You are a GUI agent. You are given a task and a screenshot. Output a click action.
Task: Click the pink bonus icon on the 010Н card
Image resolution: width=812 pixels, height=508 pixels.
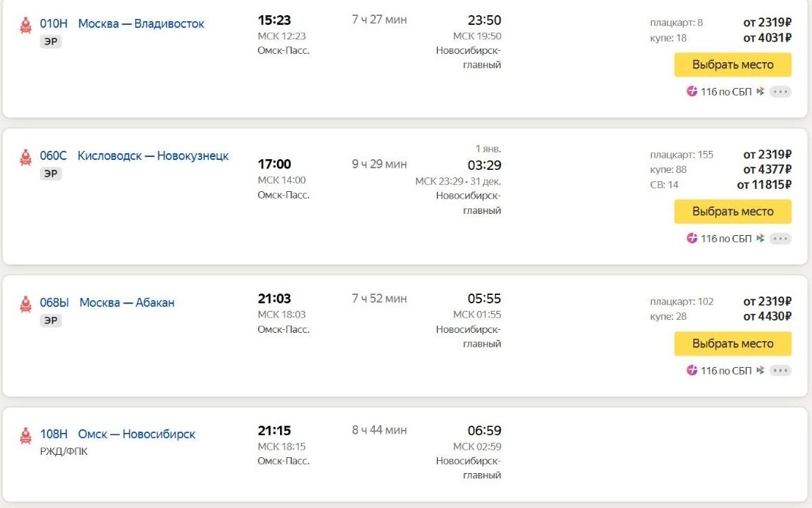(692, 92)
